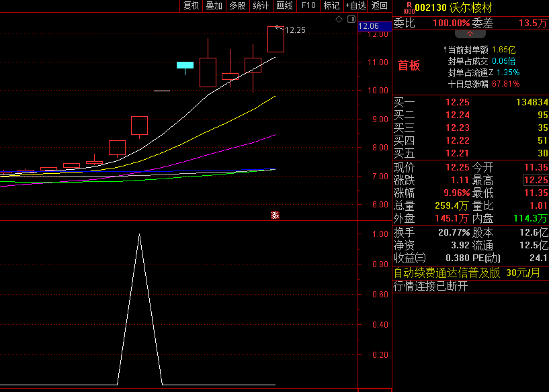Select the stock title 002130 沃尔核材
The image size is (549, 392).
coord(454,7)
